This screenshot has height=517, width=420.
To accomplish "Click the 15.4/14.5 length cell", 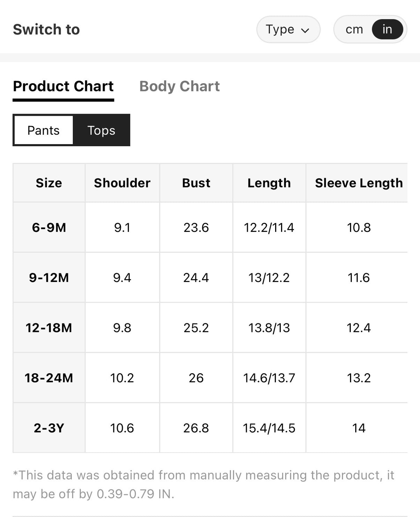I will [x=269, y=428].
